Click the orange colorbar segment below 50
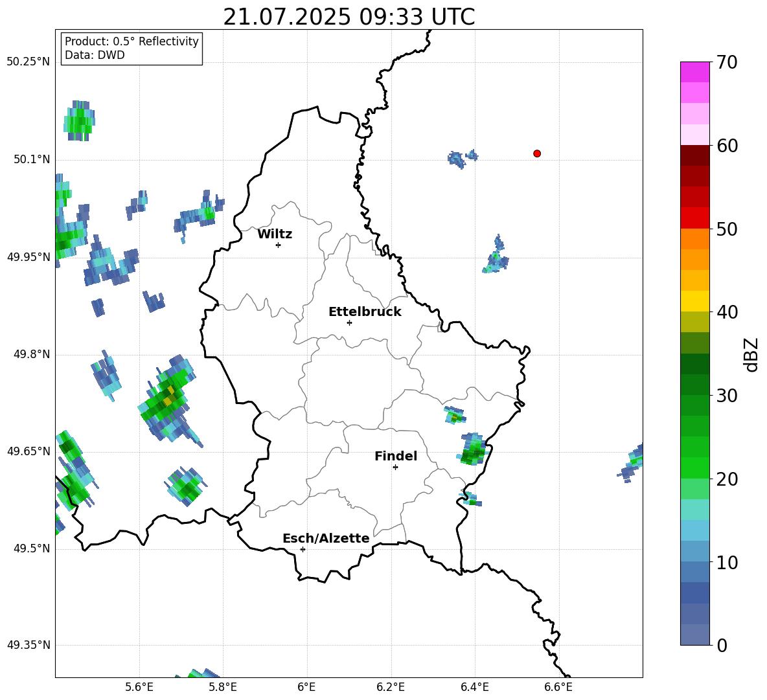The width and height of the screenshot is (767, 700). click(694, 239)
